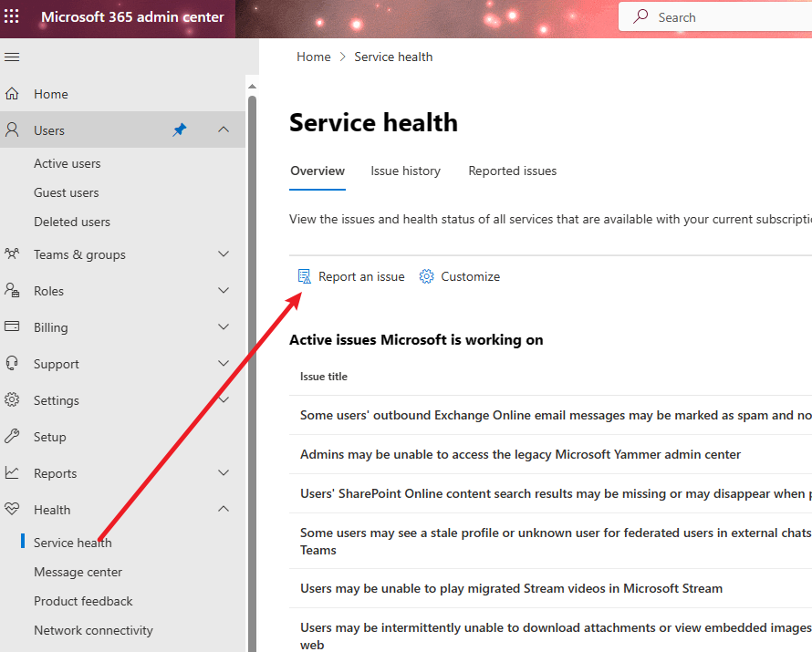Click the Home house icon in sidebar

[12, 94]
